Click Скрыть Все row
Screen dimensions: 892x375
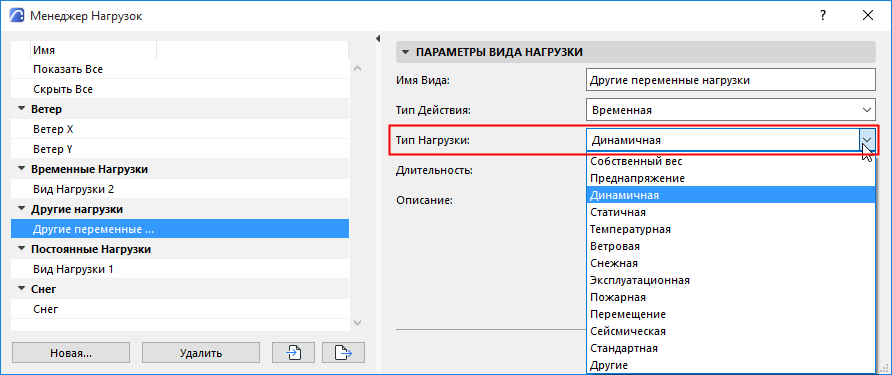(x=180, y=89)
